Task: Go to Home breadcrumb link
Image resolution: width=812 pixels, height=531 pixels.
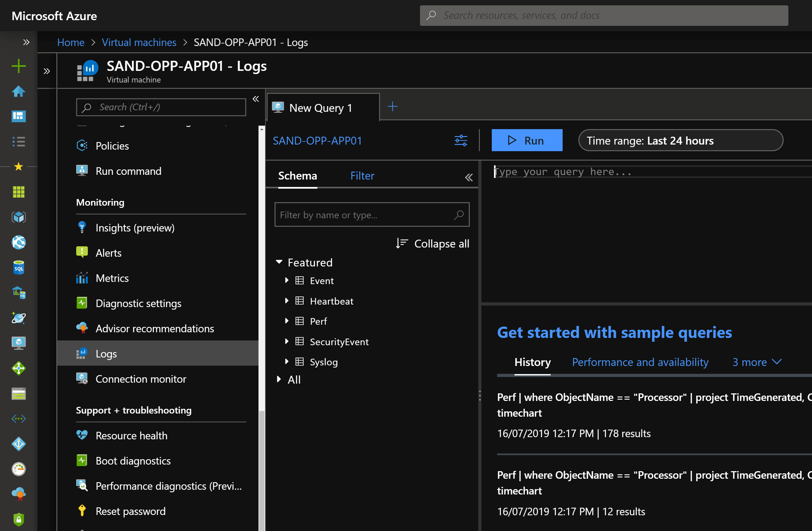Action: [x=71, y=42]
